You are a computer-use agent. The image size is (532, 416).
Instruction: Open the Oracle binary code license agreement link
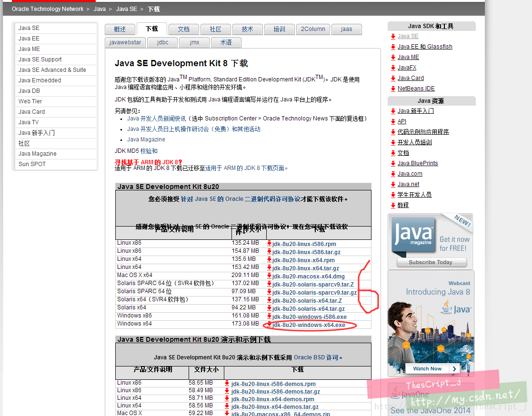tap(241, 199)
